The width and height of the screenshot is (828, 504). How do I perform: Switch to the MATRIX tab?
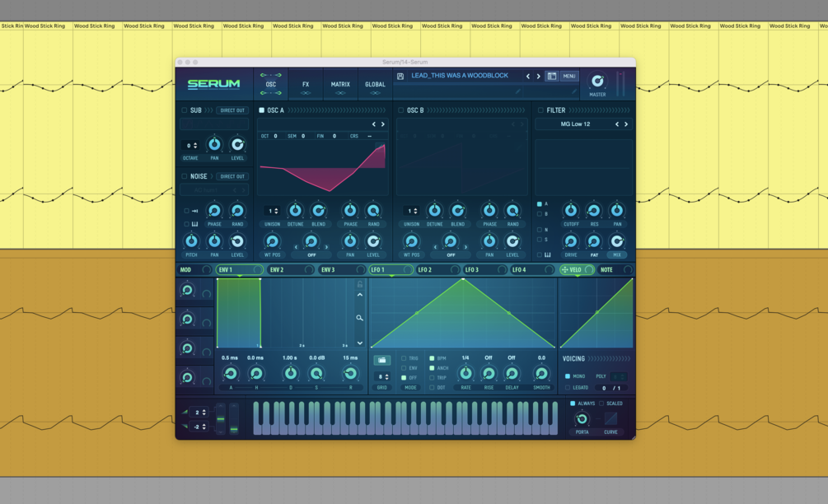pyautogui.click(x=340, y=85)
